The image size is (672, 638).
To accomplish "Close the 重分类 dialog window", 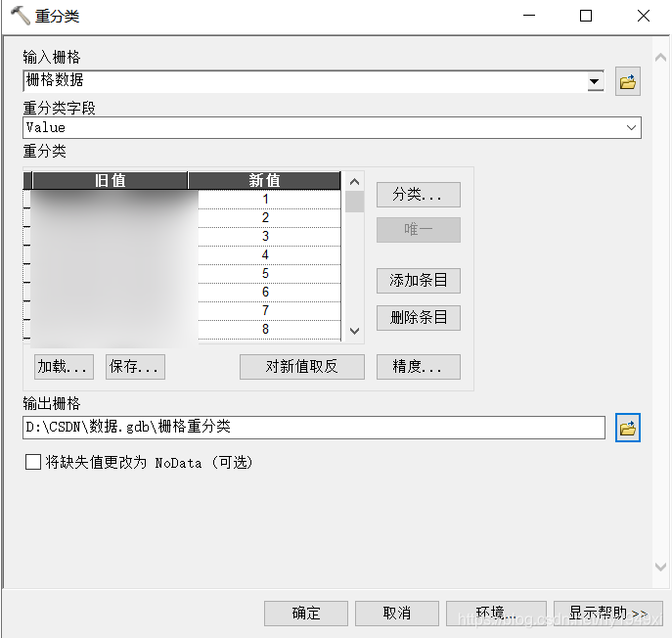I will point(644,16).
